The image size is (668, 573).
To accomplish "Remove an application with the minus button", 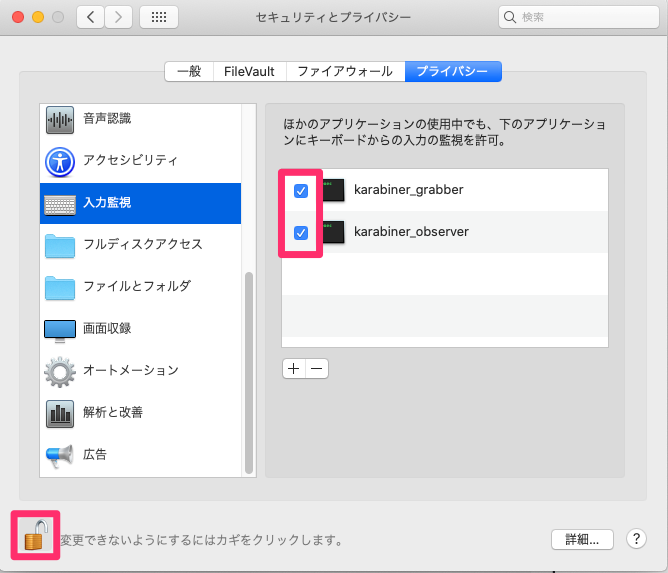I will click(x=317, y=369).
